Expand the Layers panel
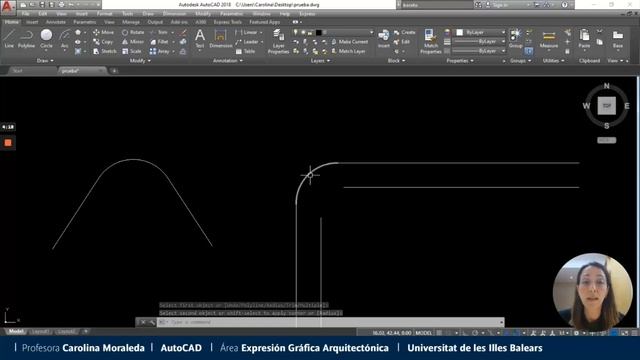The width and height of the screenshot is (640, 360). coord(320,60)
